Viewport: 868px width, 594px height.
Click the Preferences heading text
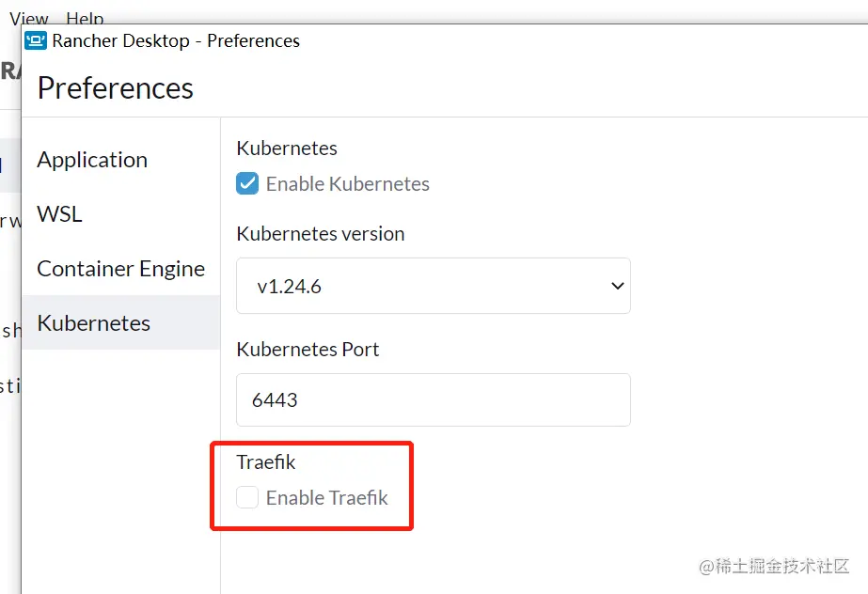[x=115, y=88]
